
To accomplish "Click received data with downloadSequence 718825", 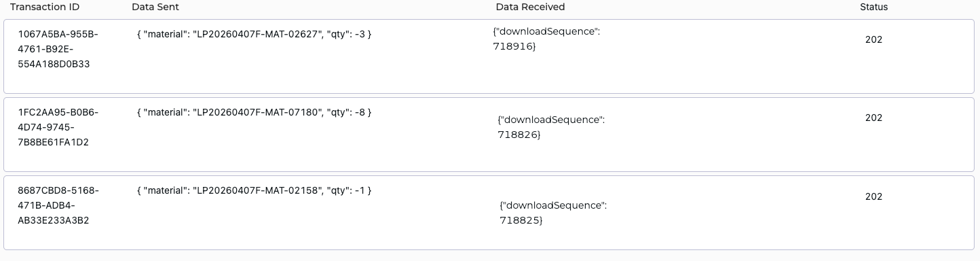I will click(553, 213).
